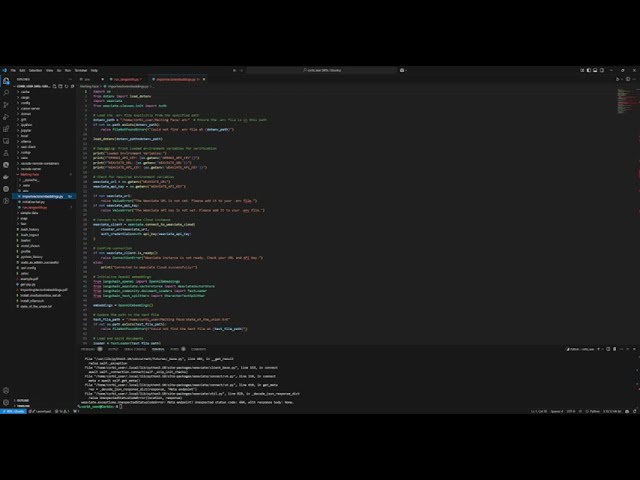
Task: Click New Folder icon in Explorer header
Action: (60, 86)
